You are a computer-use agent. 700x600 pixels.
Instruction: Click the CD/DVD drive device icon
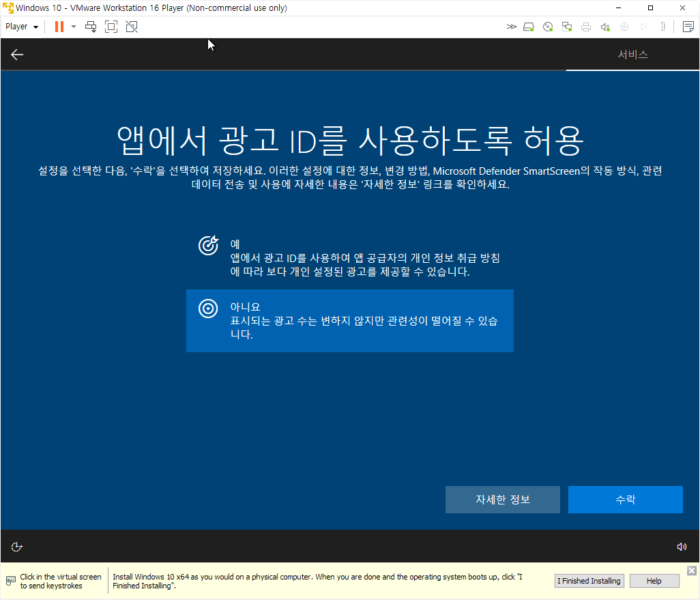tap(548, 27)
